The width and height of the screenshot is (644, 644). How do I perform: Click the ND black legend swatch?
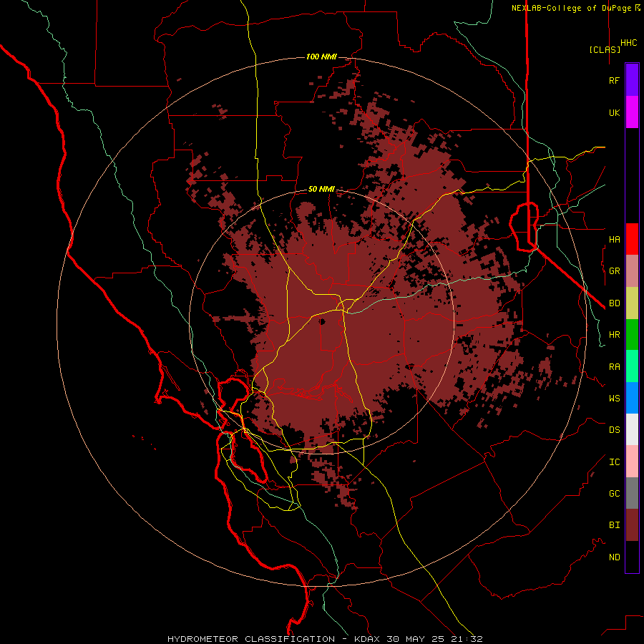(x=632, y=557)
